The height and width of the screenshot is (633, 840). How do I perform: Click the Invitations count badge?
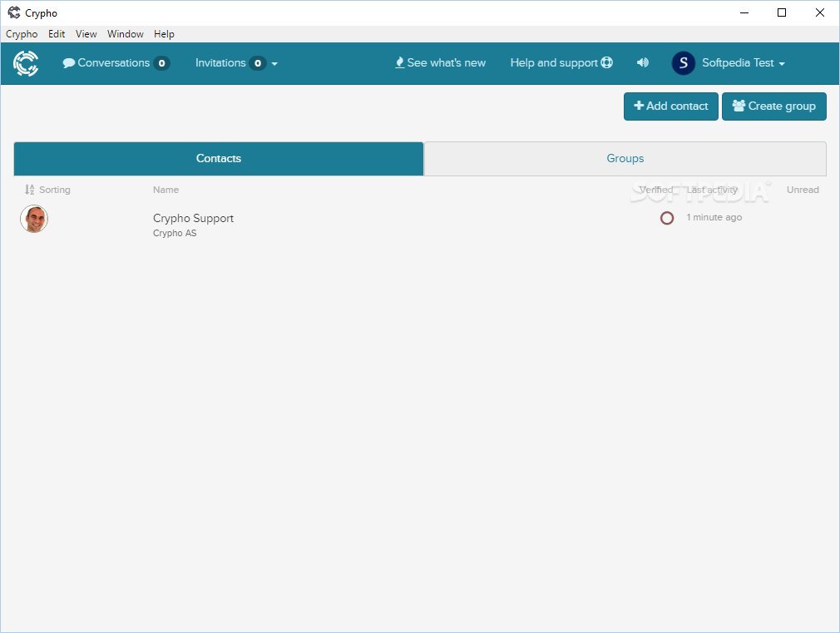pyautogui.click(x=258, y=63)
